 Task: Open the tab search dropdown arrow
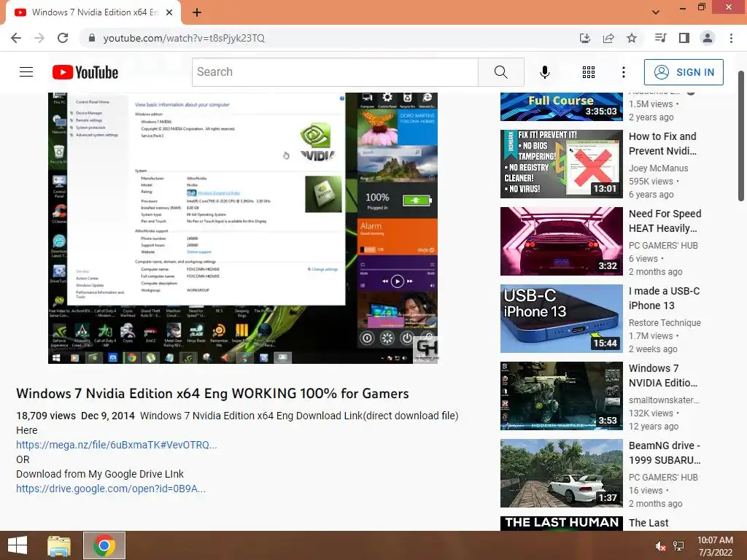click(656, 12)
